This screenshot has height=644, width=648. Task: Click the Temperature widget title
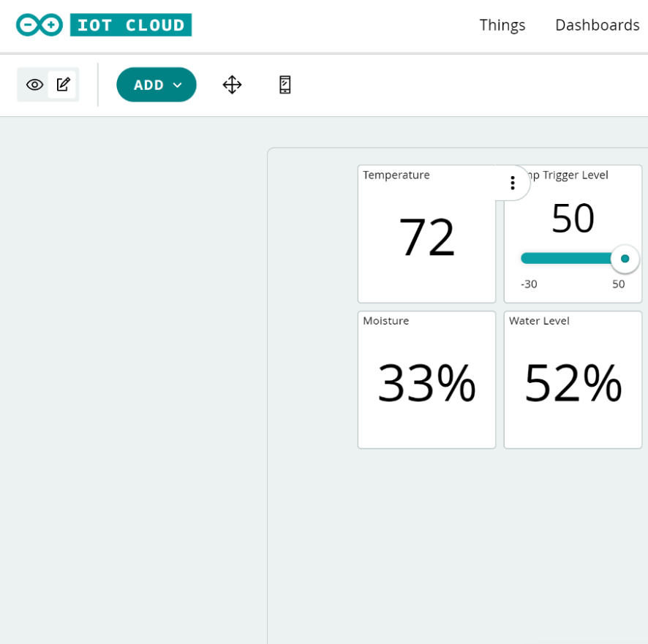click(x=396, y=175)
